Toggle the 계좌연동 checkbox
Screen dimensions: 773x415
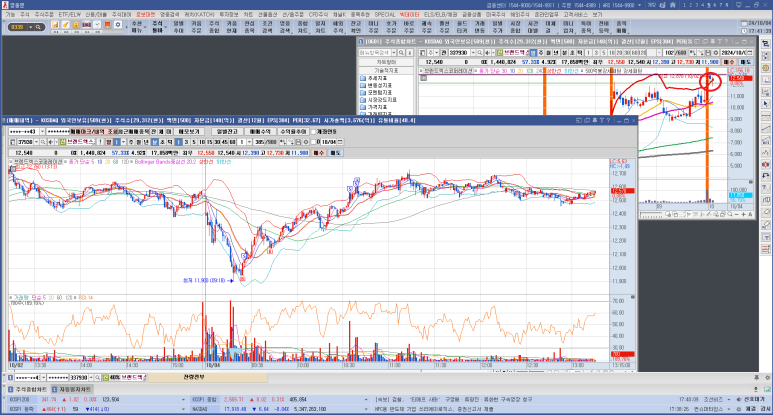coord(313,132)
